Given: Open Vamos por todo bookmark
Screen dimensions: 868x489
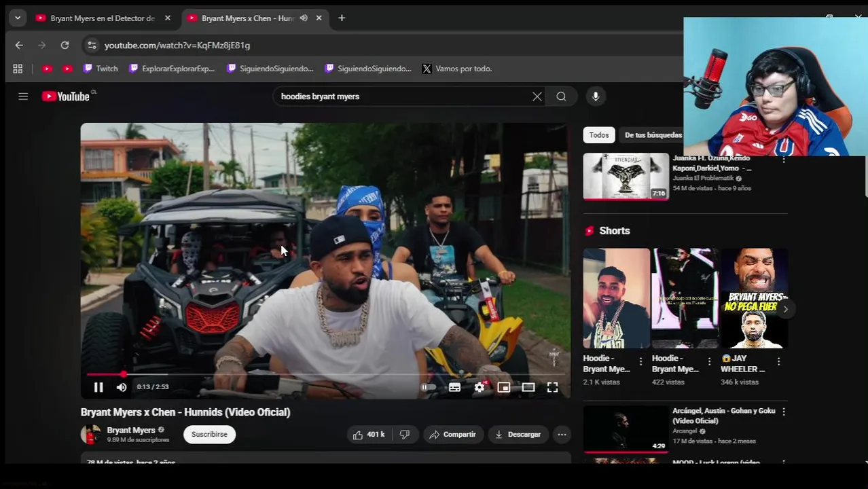Looking at the screenshot, I should pos(457,69).
